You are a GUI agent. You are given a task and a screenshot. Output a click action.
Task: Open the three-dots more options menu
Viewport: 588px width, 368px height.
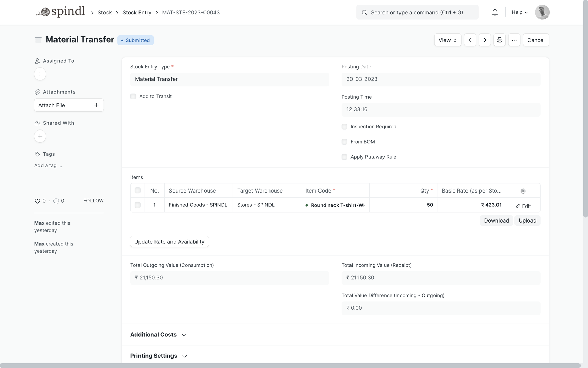(514, 40)
